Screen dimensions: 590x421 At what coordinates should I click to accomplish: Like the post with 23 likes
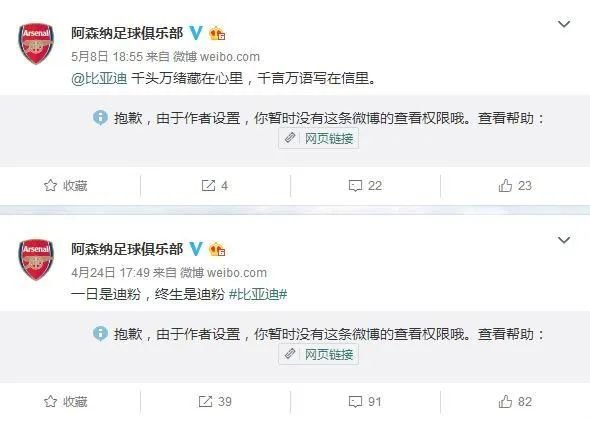click(x=515, y=185)
